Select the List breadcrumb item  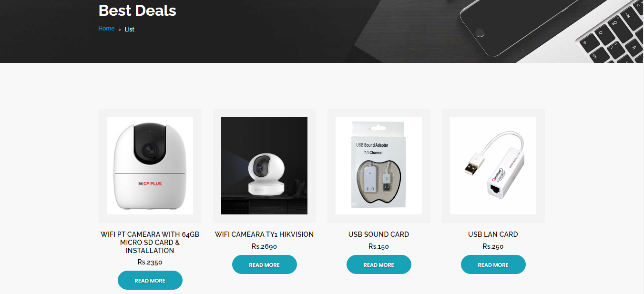(130, 29)
